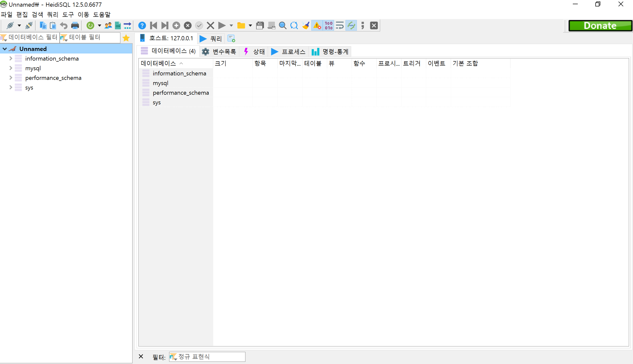
Task: Click the broom clear editor icon
Action: coord(305,25)
